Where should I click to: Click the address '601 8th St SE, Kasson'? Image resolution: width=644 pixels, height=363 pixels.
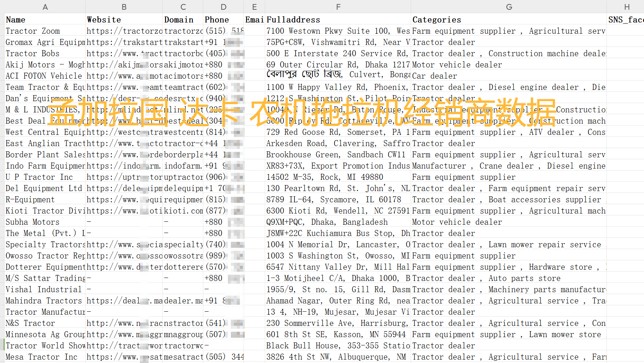338,334
